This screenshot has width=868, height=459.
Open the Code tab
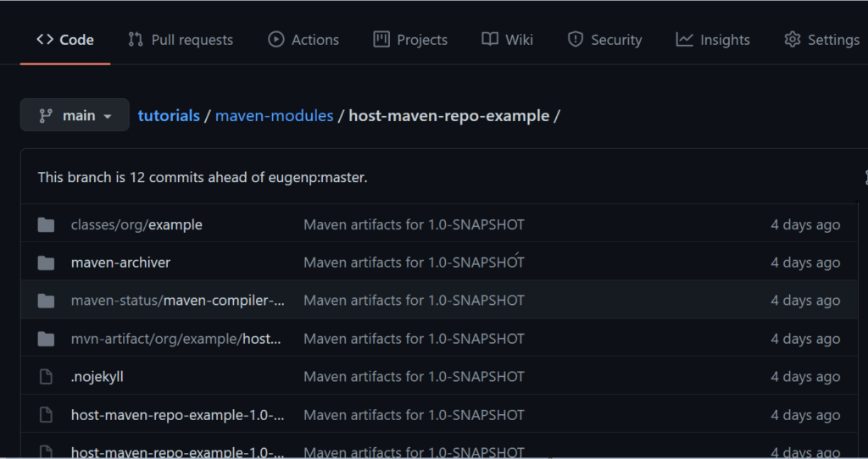click(64, 40)
